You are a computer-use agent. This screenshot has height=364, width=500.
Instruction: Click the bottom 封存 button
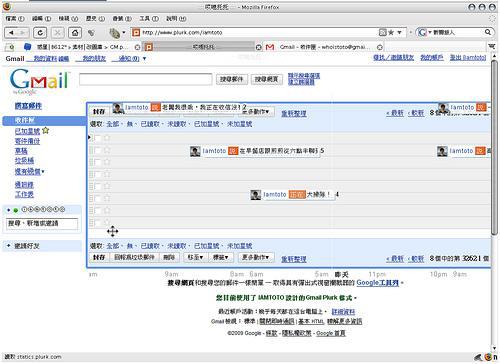point(99,257)
